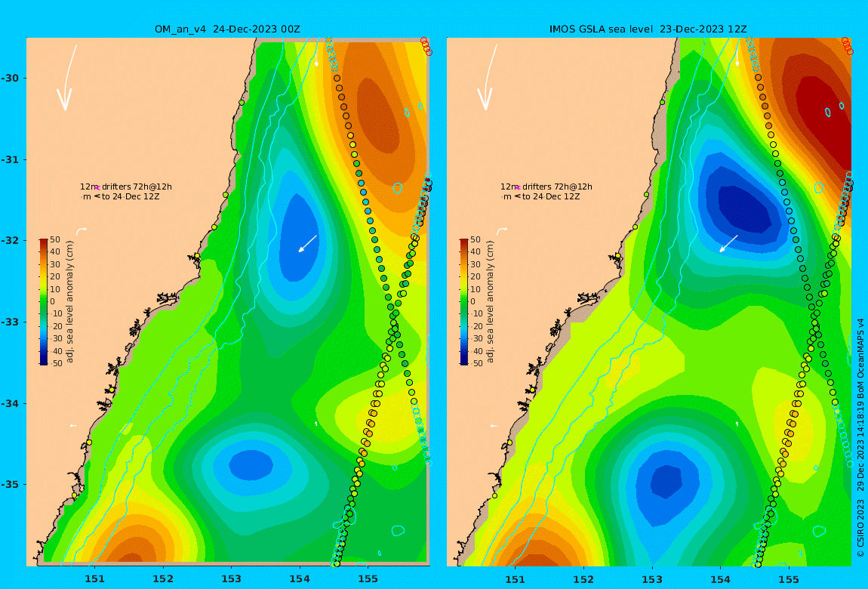Click the large white wind arrow in IMOS GSLA map
Image resolution: width=868 pixels, height=589 pixels.
(x=487, y=78)
